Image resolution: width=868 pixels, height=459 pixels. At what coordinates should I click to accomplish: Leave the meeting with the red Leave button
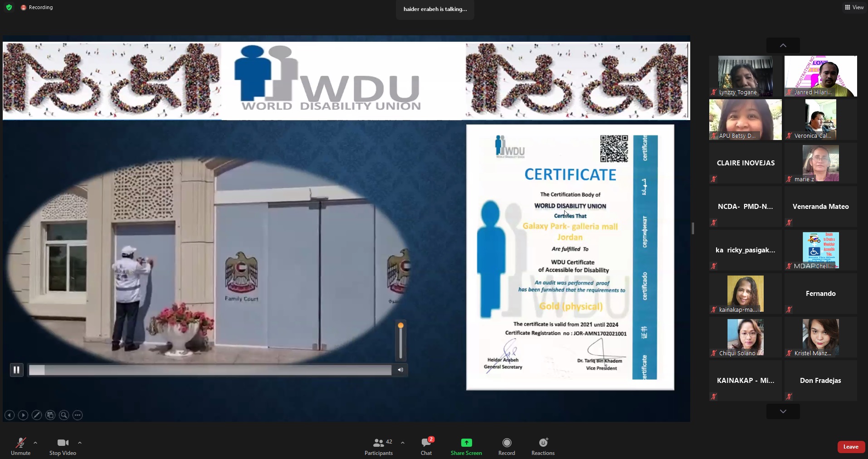click(851, 447)
